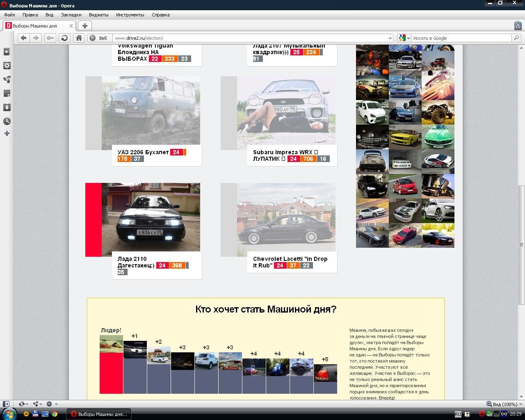525x420 pixels.
Task: Open the Инструменты menu
Action: coord(130,15)
